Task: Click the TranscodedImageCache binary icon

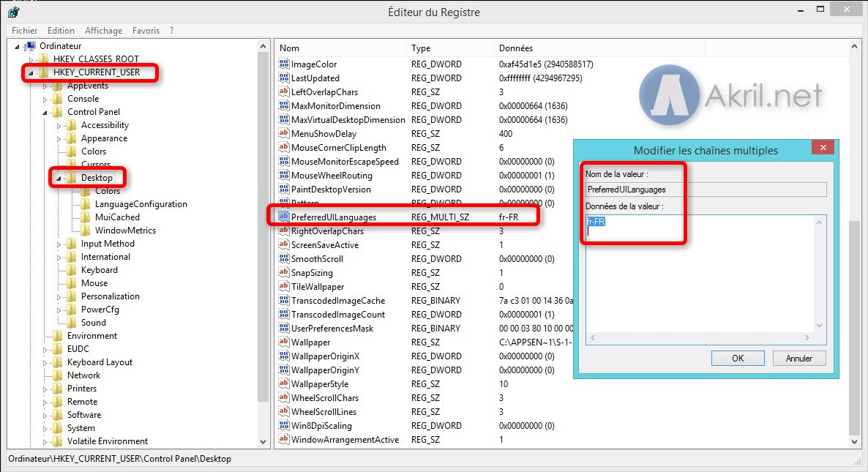Action: pyautogui.click(x=283, y=301)
